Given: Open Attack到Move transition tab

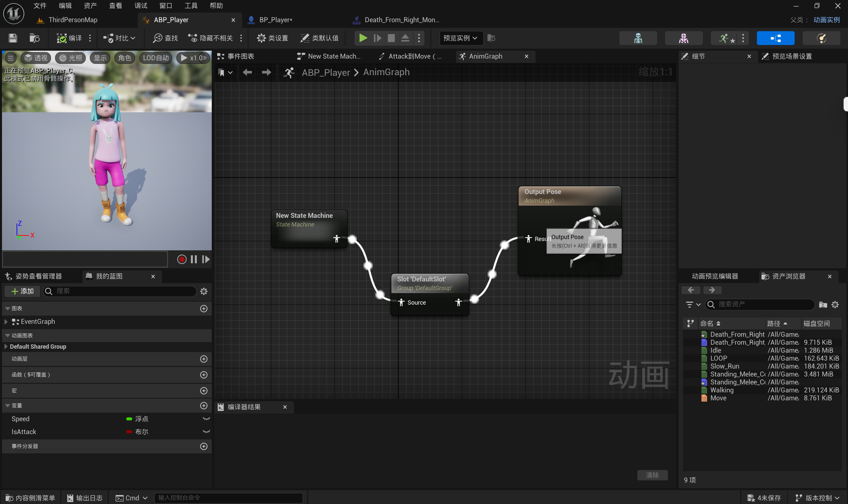Looking at the screenshot, I should pyautogui.click(x=411, y=56).
